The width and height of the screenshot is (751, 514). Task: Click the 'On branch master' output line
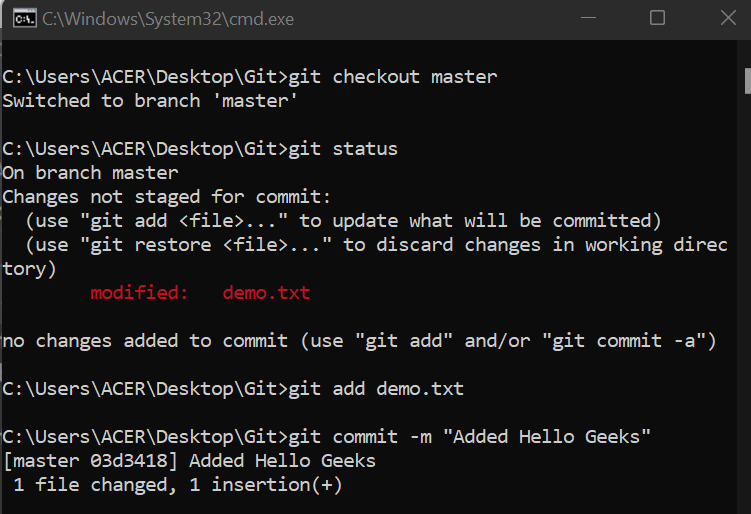coord(90,173)
